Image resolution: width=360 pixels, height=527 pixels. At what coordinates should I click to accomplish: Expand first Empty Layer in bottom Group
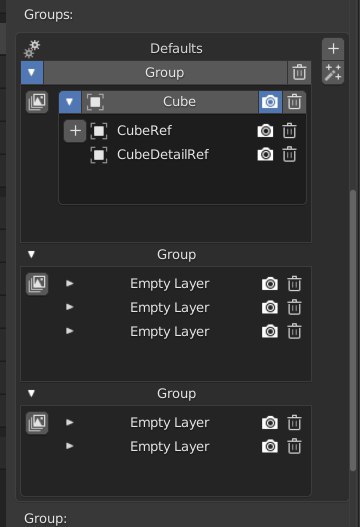70,422
